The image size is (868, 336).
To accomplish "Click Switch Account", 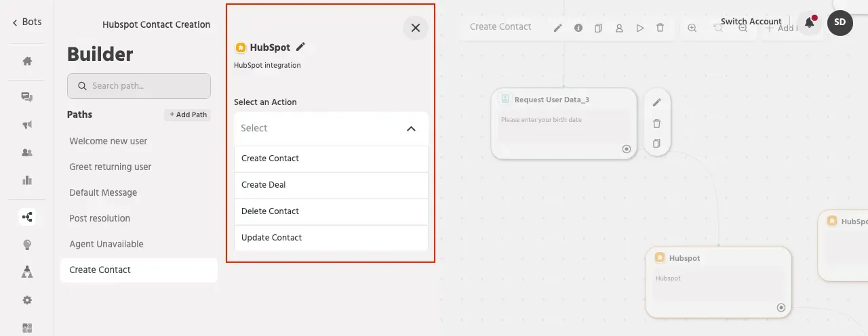I will (751, 22).
